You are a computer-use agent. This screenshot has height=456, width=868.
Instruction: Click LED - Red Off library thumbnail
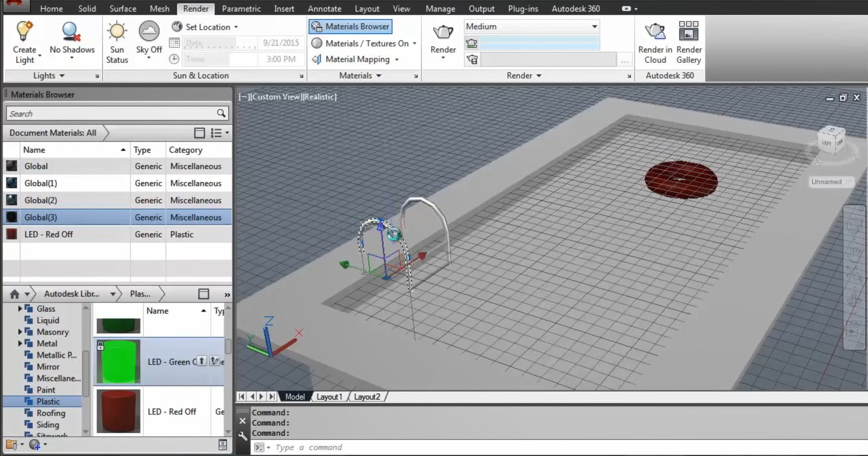pos(118,411)
